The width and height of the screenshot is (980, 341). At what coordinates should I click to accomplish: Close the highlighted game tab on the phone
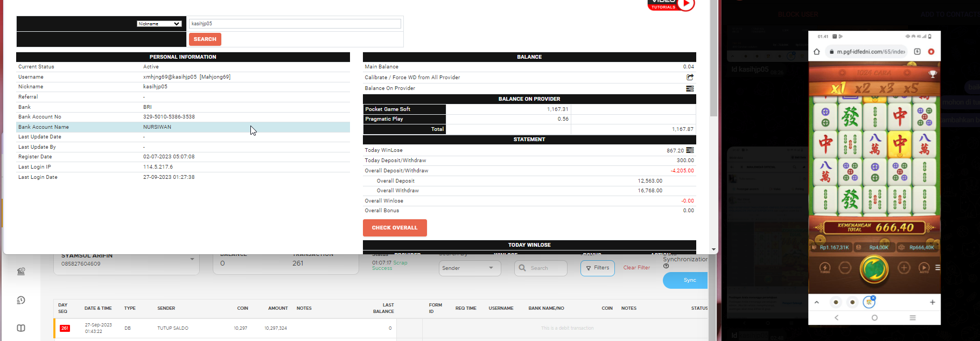point(873,297)
